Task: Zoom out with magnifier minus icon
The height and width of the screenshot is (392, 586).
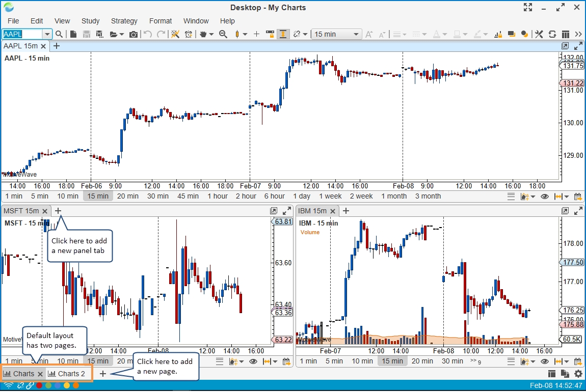Action: (x=223, y=34)
